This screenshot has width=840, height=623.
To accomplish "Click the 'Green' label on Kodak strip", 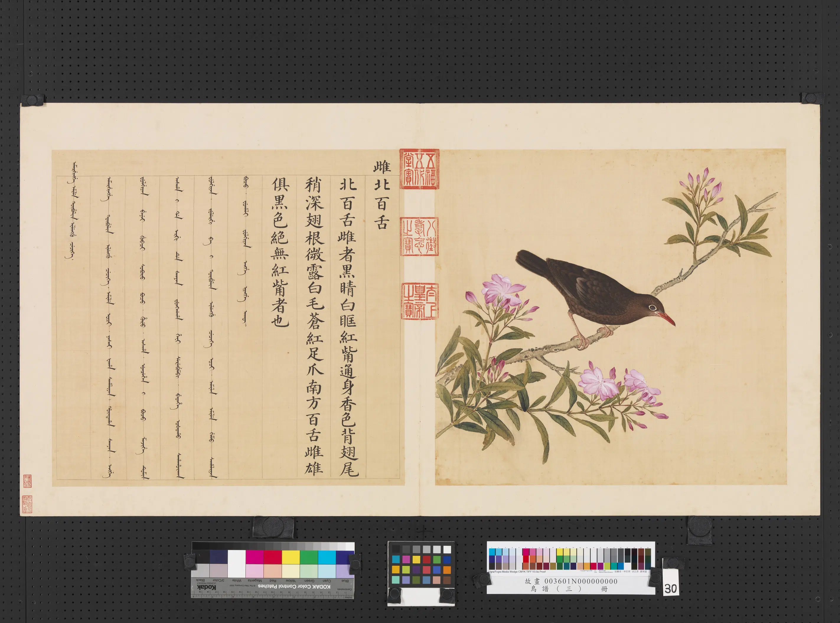I will (309, 581).
